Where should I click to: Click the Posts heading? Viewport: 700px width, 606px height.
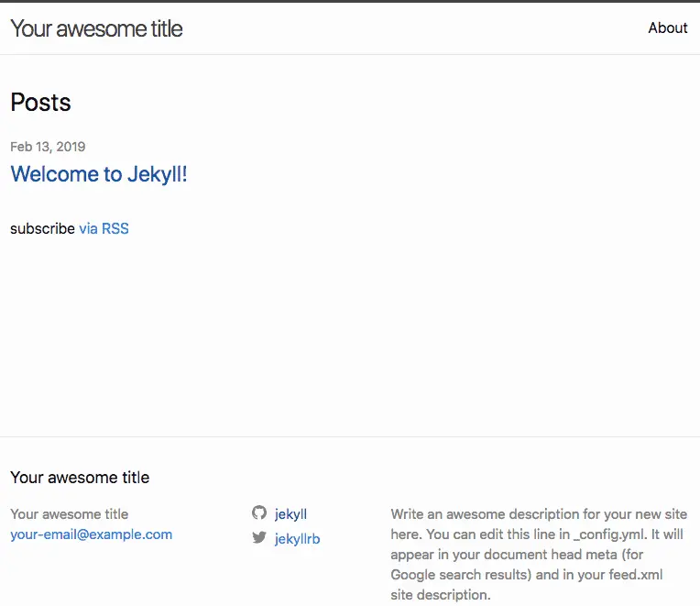40,102
